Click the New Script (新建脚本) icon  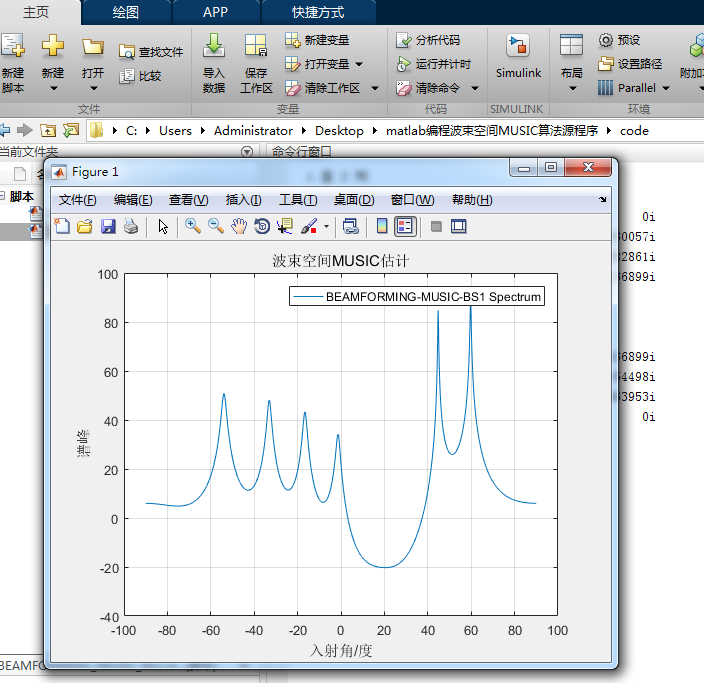13,45
